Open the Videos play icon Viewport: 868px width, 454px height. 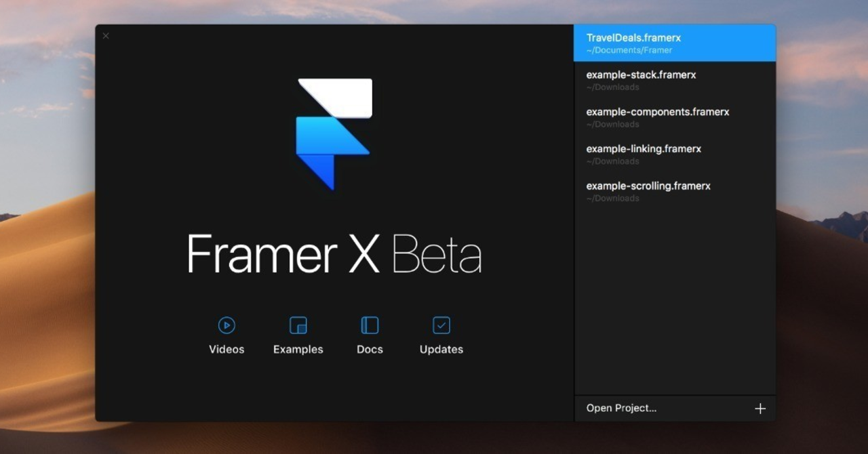[x=226, y=325]
